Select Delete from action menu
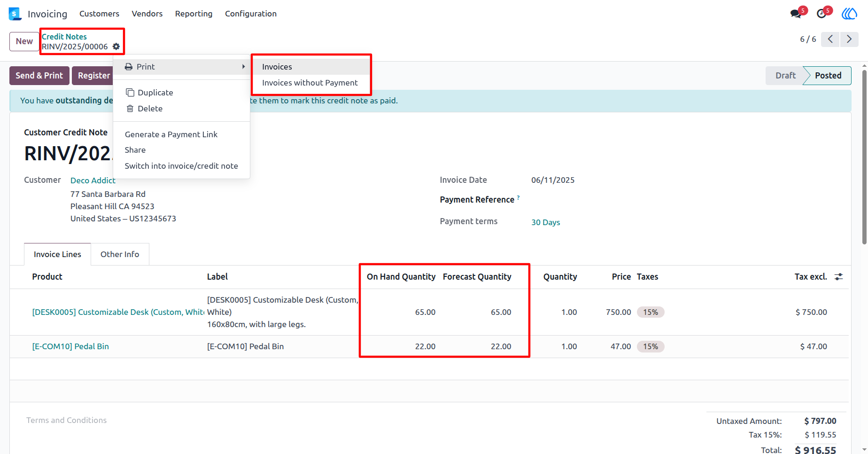This screenshot has height=454, width=868. (182, 109)
